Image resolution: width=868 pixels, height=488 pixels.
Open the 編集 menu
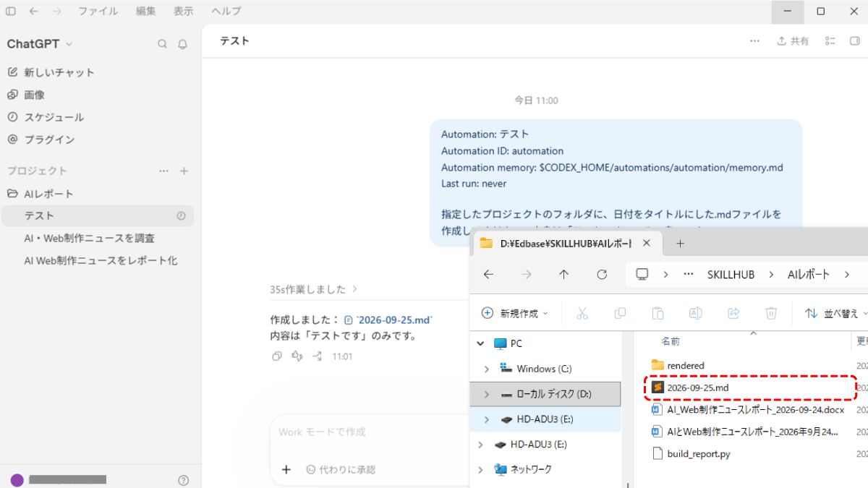point(145,11)
